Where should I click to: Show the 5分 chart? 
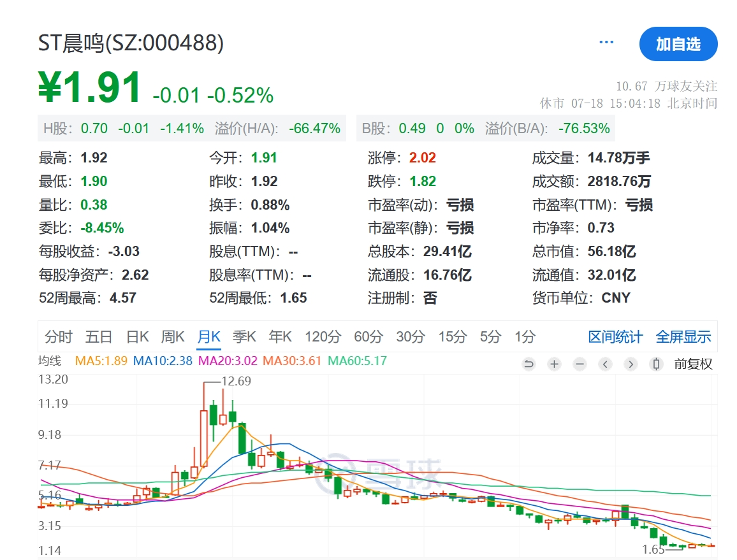[x=490, y=337]
